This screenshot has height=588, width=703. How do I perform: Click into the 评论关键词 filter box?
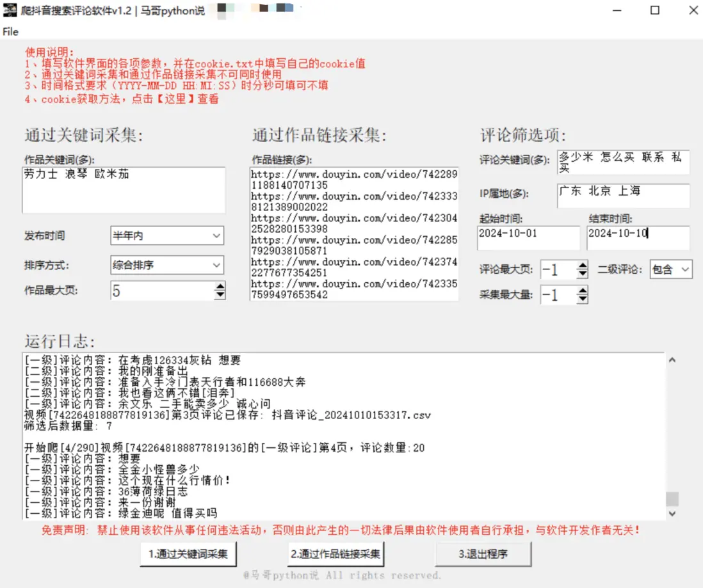pos(623,163)
